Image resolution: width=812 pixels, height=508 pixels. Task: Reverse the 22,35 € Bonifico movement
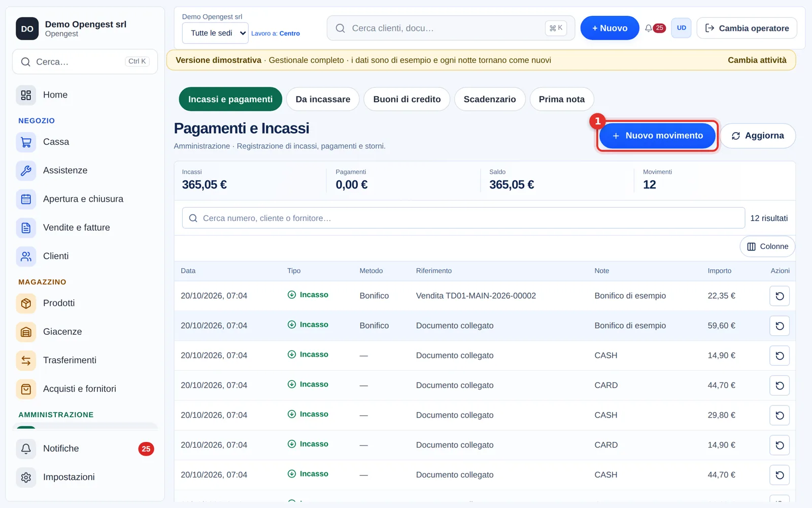coord(780,296)
